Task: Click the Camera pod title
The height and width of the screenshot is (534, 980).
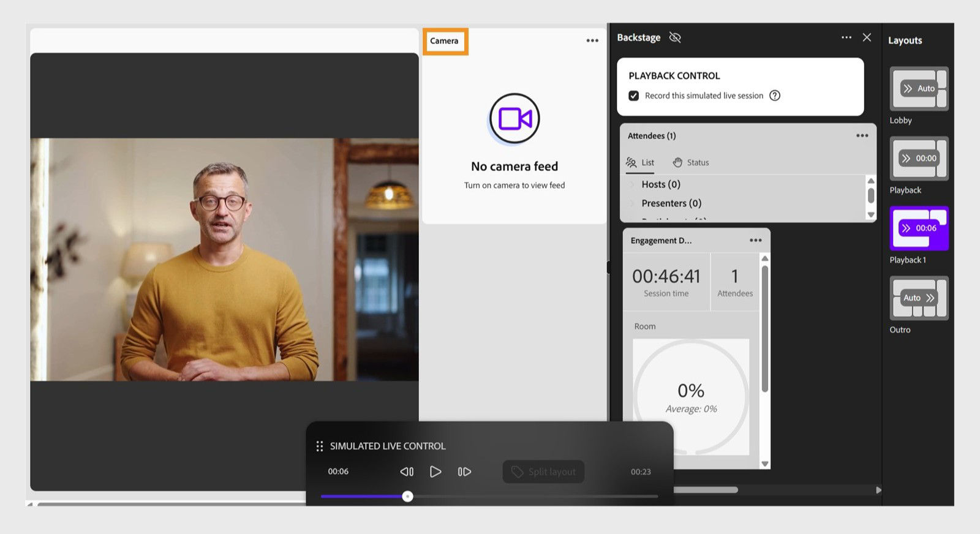Action: point(444,41)
